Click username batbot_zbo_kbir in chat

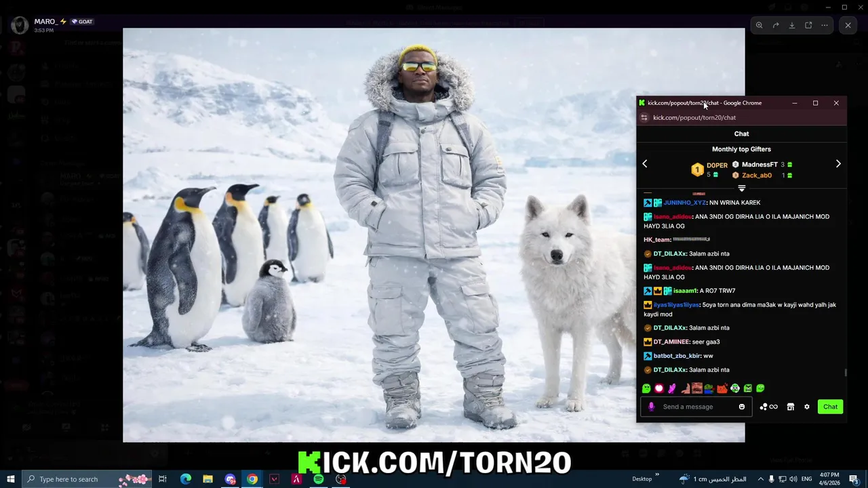coord(677,356)
